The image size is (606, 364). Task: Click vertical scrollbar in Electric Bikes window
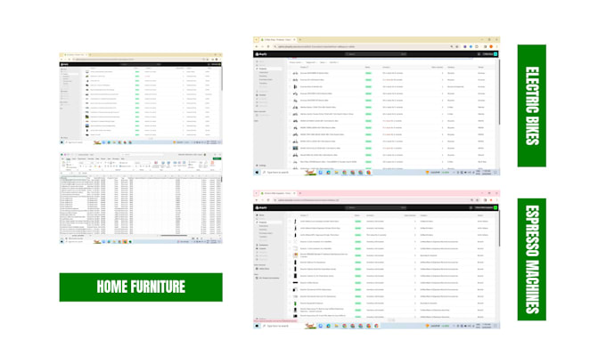pos(499,93)
